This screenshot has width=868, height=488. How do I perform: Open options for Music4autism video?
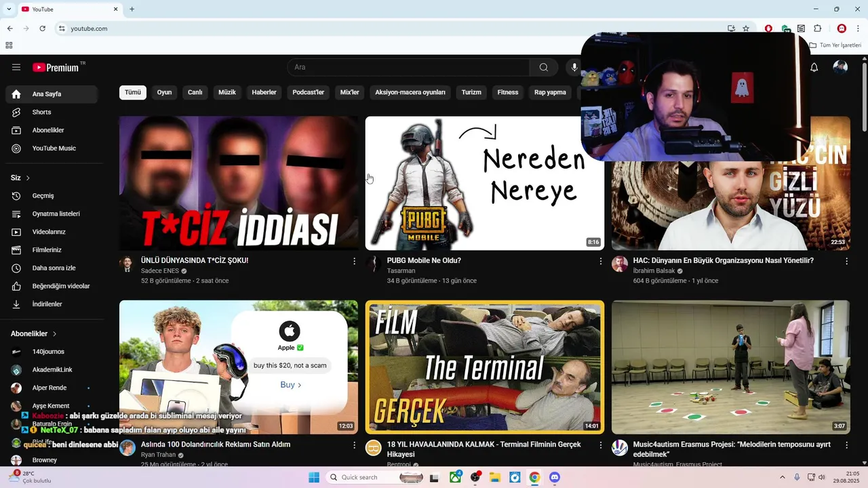pos(846,445)
